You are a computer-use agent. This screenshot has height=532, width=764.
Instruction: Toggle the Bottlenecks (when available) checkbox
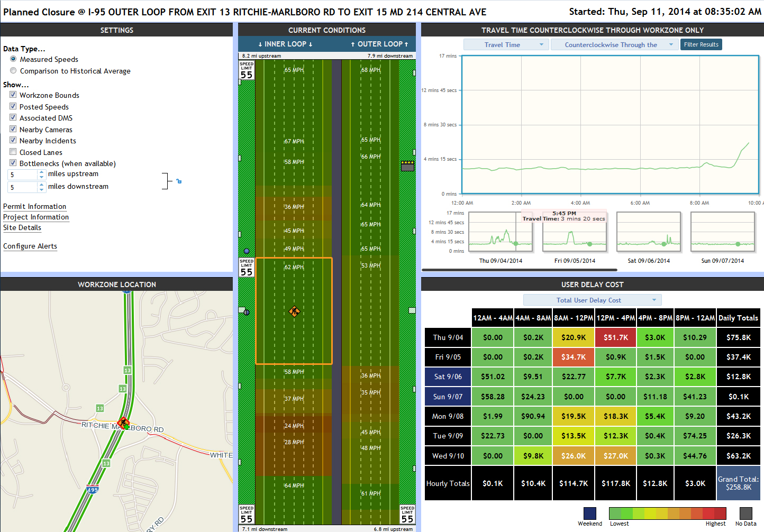(x=13, y=163)
